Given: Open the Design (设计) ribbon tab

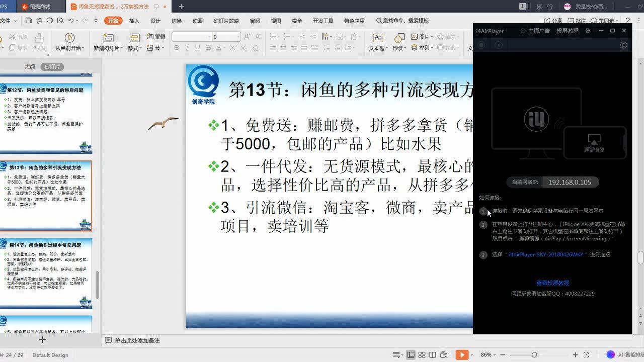Looking at the screenshot, I should [155, 21].
